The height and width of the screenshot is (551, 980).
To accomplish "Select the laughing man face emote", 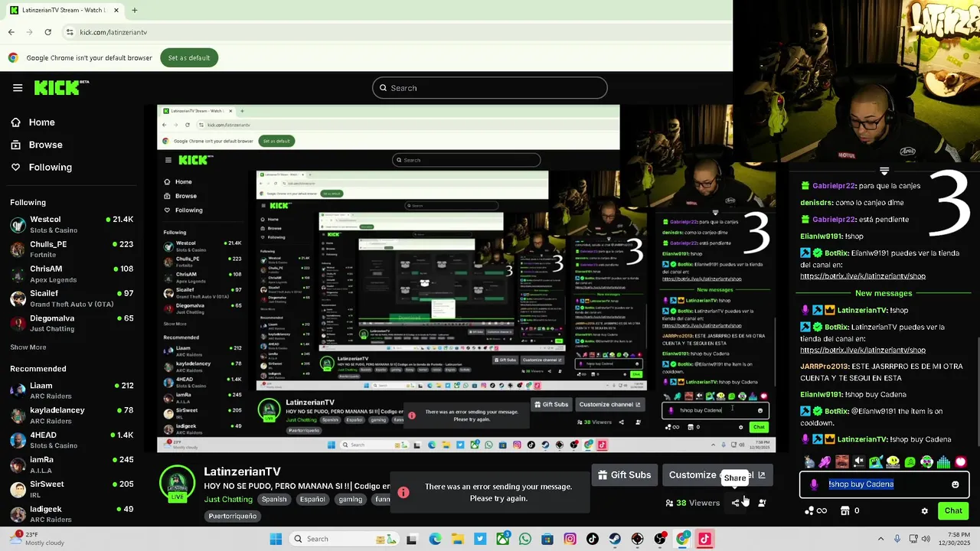I will tap(842, 461).
